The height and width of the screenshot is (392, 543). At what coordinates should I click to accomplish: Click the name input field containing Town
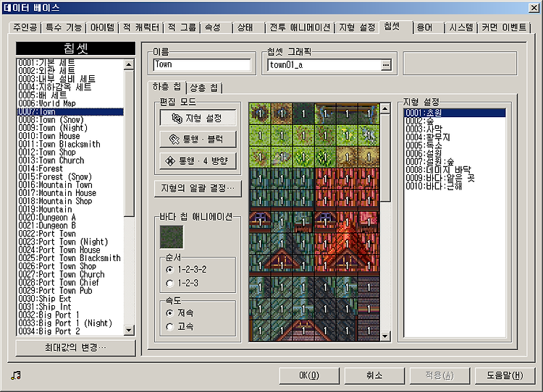202,64
